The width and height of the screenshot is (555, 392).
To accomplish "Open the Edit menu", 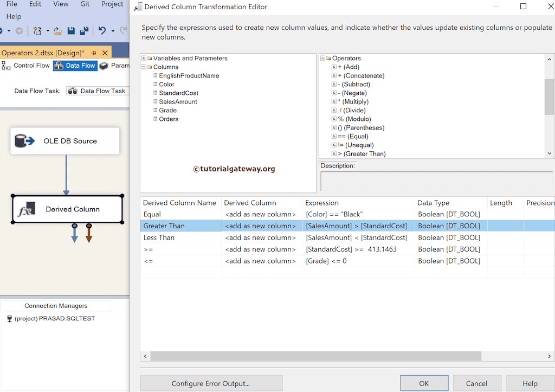I will point(35,4).
